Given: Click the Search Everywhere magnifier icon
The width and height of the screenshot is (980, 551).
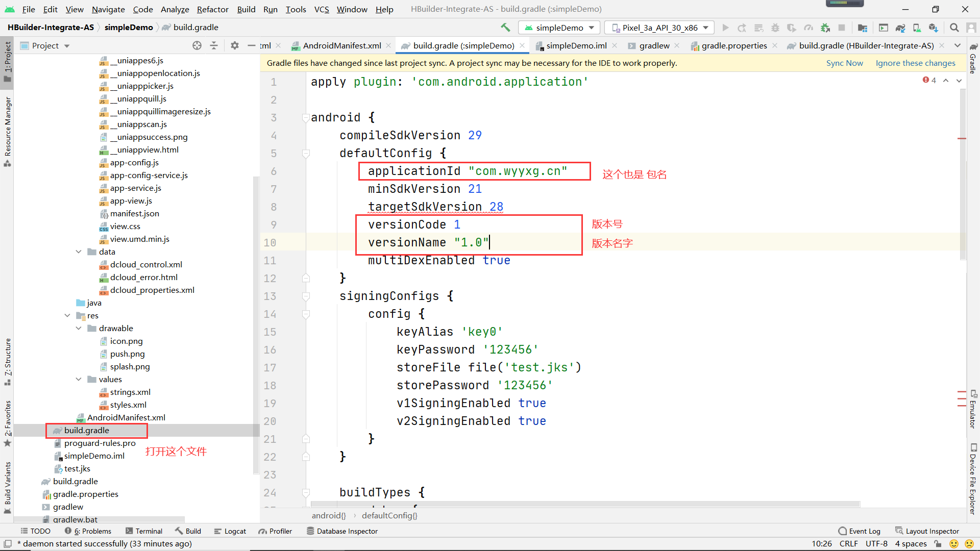Looking at the screenshot, I should click(x=954, y=28).
